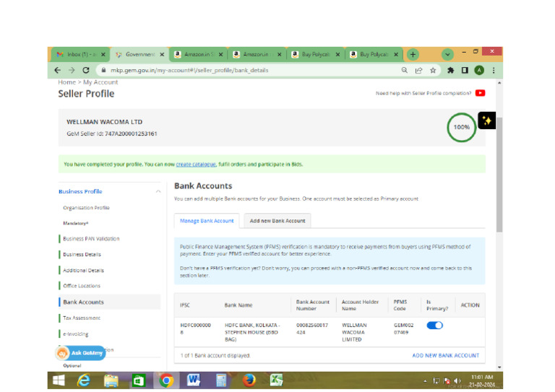Open the side panel icon in Chrome
The width and height of the screenshot is (555, 392).
coord(465,70)
